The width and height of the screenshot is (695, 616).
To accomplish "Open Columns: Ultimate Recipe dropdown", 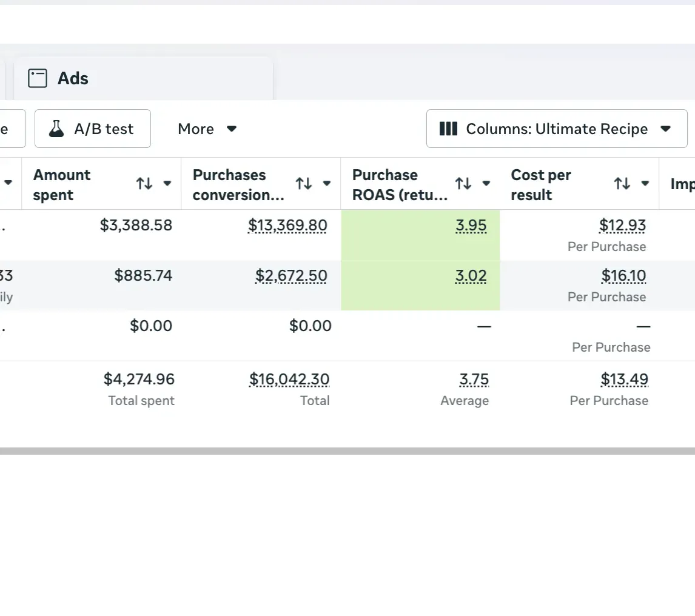I will [557, 129].
